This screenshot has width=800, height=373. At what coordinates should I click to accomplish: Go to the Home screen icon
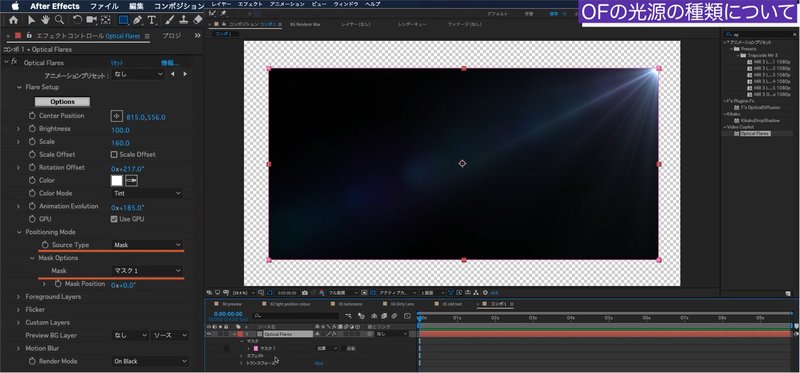tap(13, 20)
